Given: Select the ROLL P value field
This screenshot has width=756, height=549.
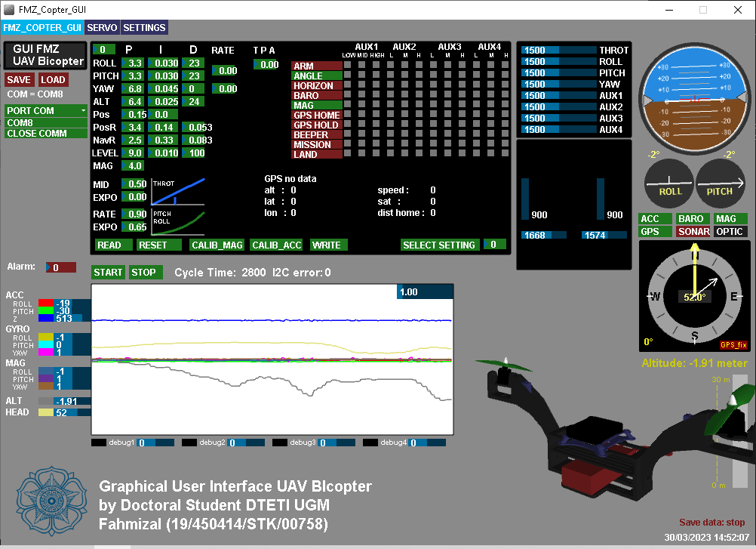Looking at the screenshot, I should [133, 63].
